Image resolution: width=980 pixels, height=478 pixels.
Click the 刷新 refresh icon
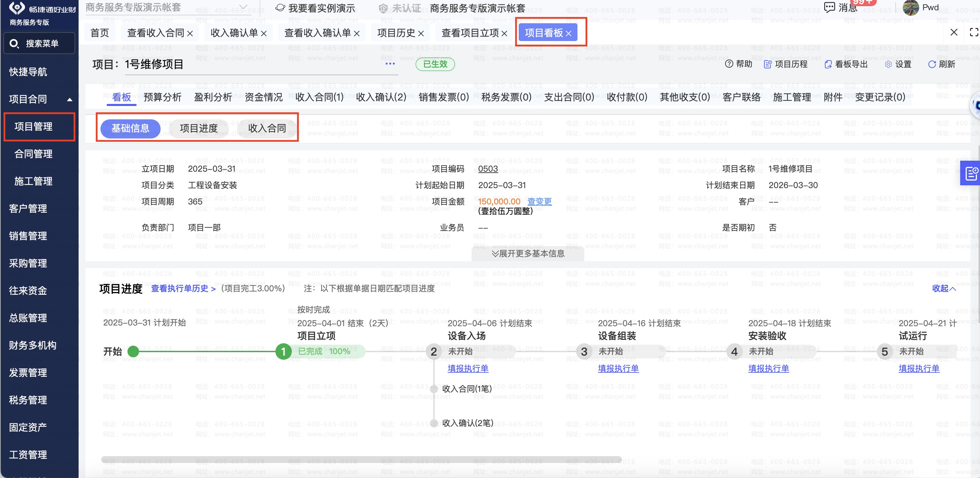click(932, 64)
